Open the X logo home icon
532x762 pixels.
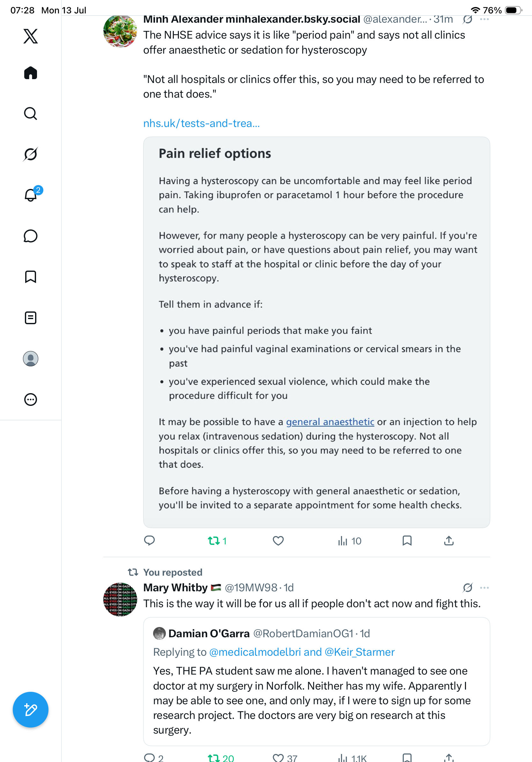[x=31, y=36]
